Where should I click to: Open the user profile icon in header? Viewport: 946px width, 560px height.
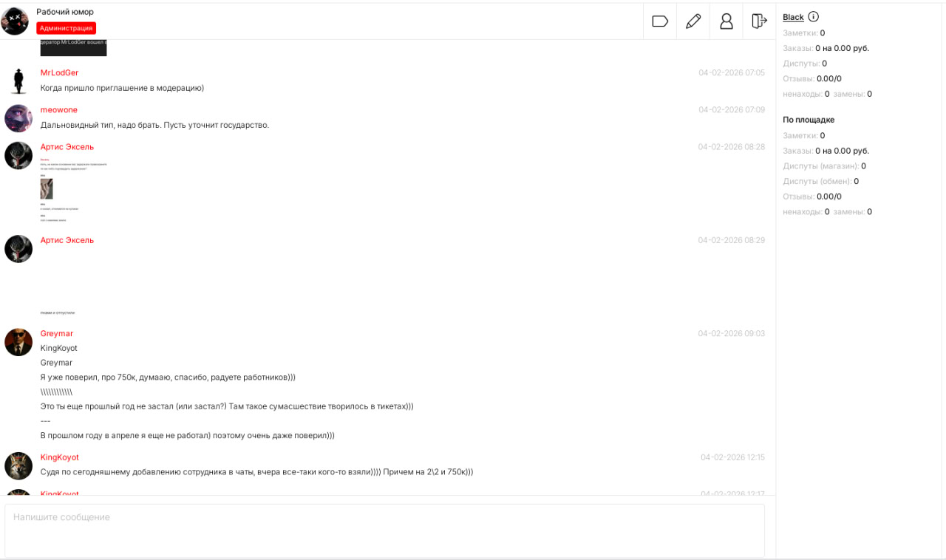(x=726, y=21)
